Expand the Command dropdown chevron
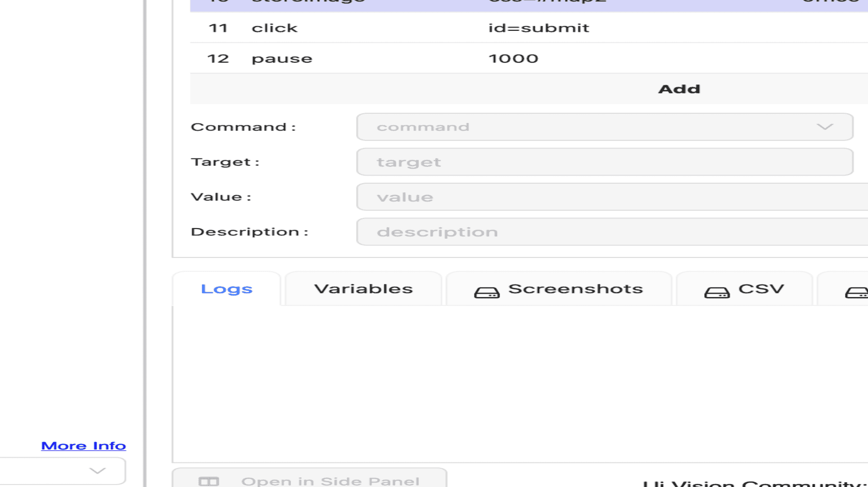Screen dimensions: 868x487 click(x=825, y=127)
